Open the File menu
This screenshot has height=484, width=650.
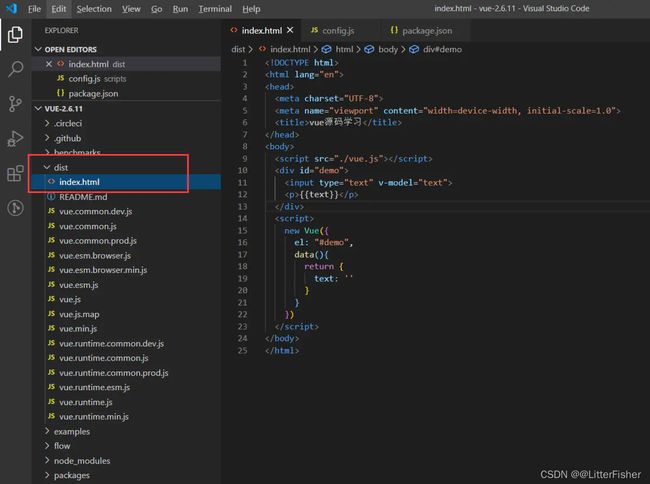34,9
